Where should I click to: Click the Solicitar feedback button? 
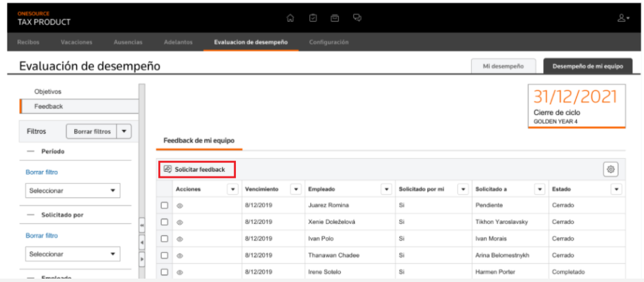tap(197, 169)
